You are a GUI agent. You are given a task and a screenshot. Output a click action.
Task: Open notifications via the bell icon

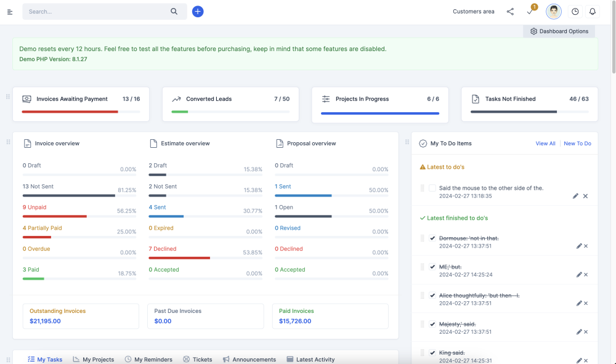click(x=592, y=11)
